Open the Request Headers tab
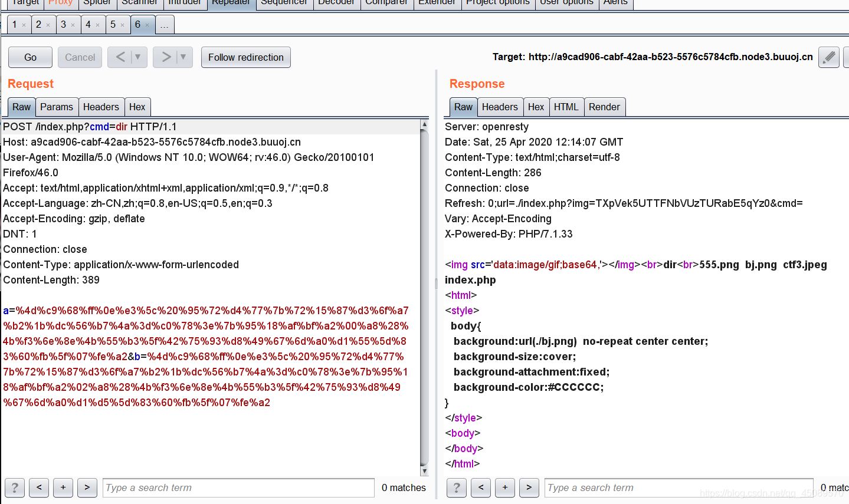849x504 pixels. click(101, 107)
